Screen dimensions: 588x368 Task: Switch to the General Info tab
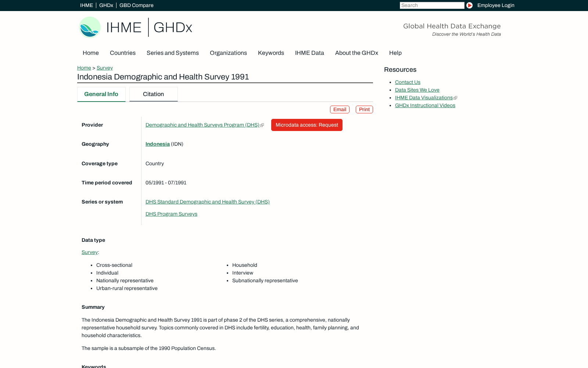tap(101, 94)
